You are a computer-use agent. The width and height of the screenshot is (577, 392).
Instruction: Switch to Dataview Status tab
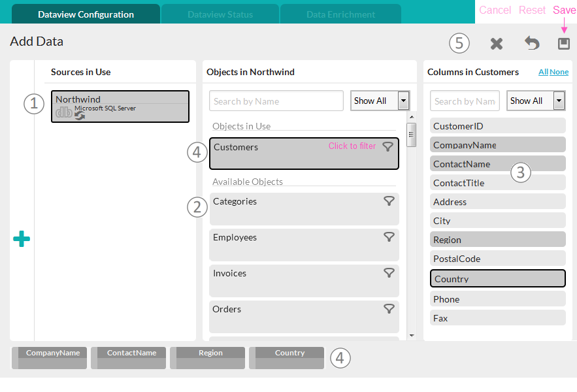coord(220,14)
